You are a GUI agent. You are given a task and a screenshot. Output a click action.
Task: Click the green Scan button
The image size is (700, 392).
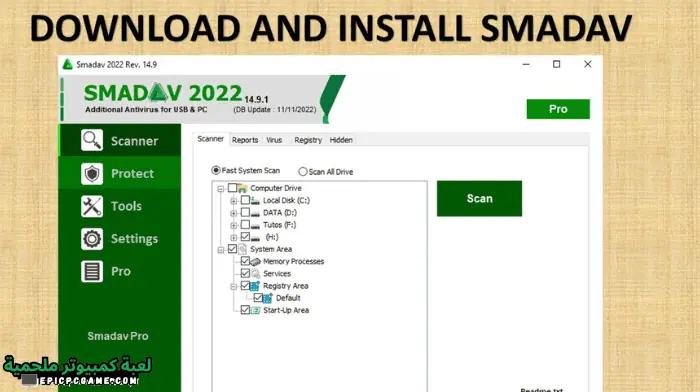(x=479, y=199)
